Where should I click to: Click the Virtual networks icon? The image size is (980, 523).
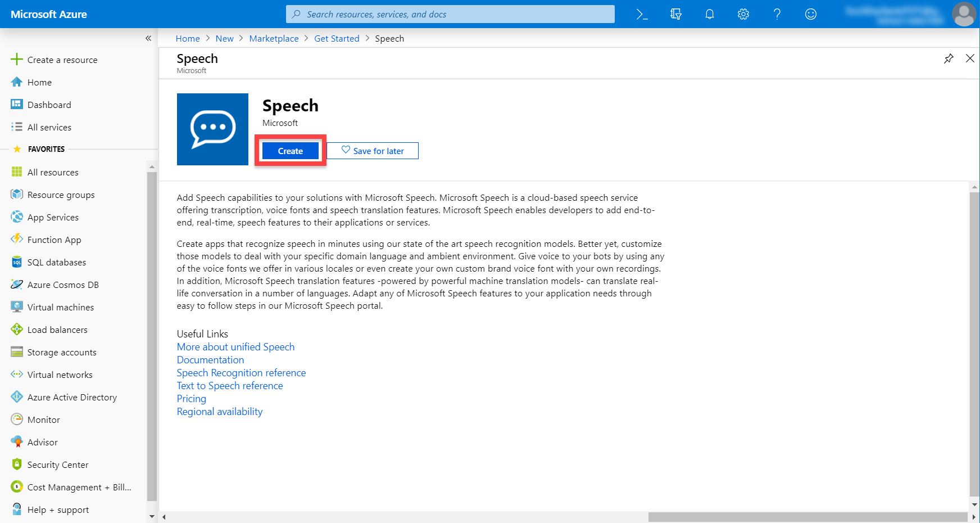tap(17, 374)
